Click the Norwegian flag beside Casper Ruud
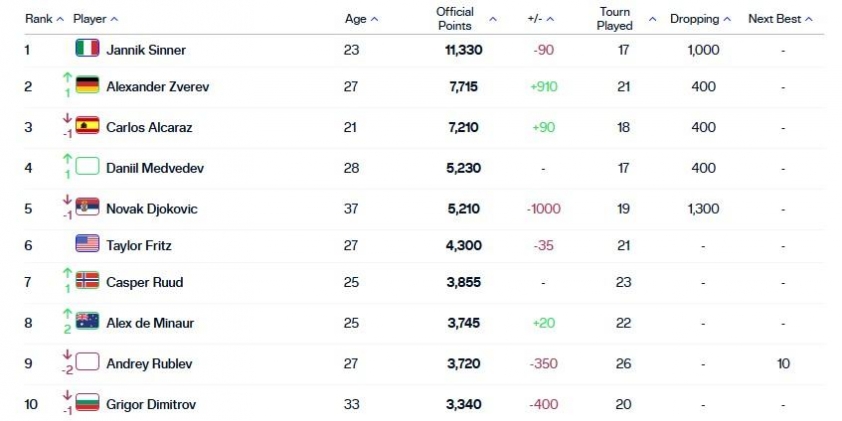This screenshot has width=842, height=421. click(87, 280)
